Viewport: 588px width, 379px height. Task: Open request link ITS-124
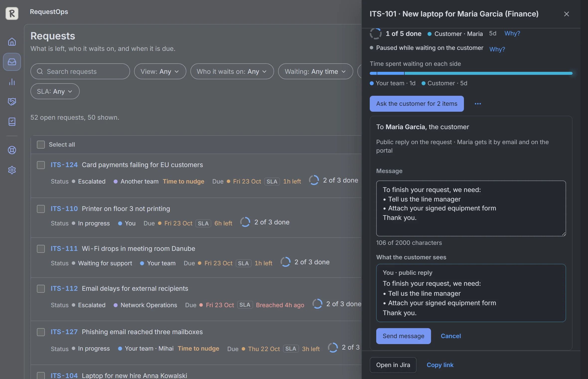pyautogui.click(x=64, y=165)
